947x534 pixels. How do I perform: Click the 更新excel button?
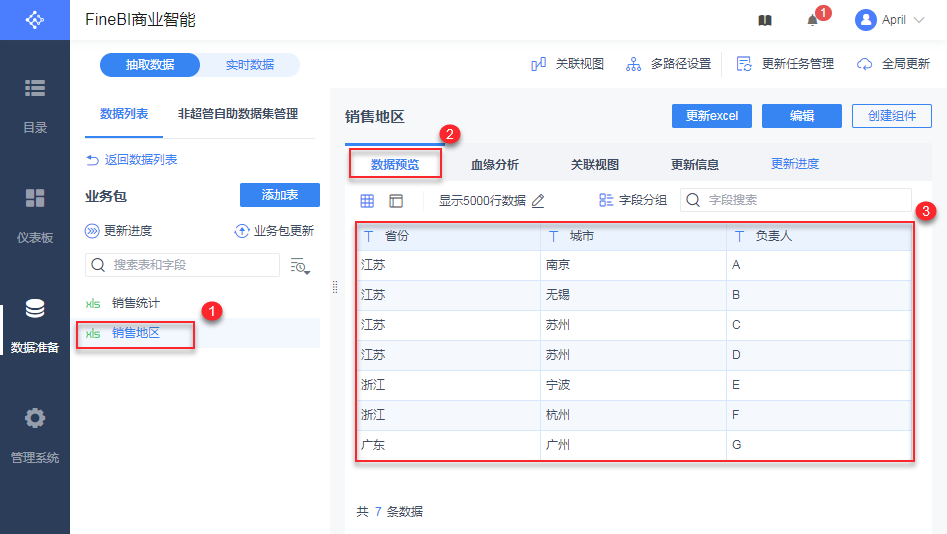tap(711, 116)
